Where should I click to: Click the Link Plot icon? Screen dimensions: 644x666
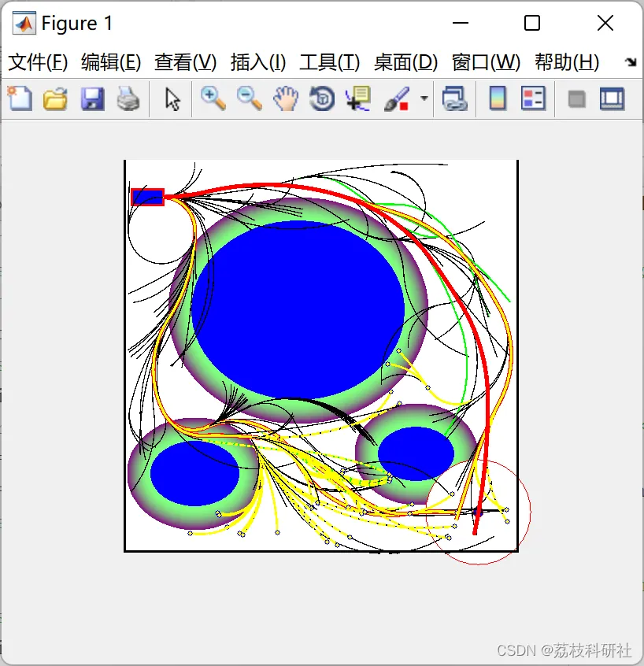tap(455, 98)
